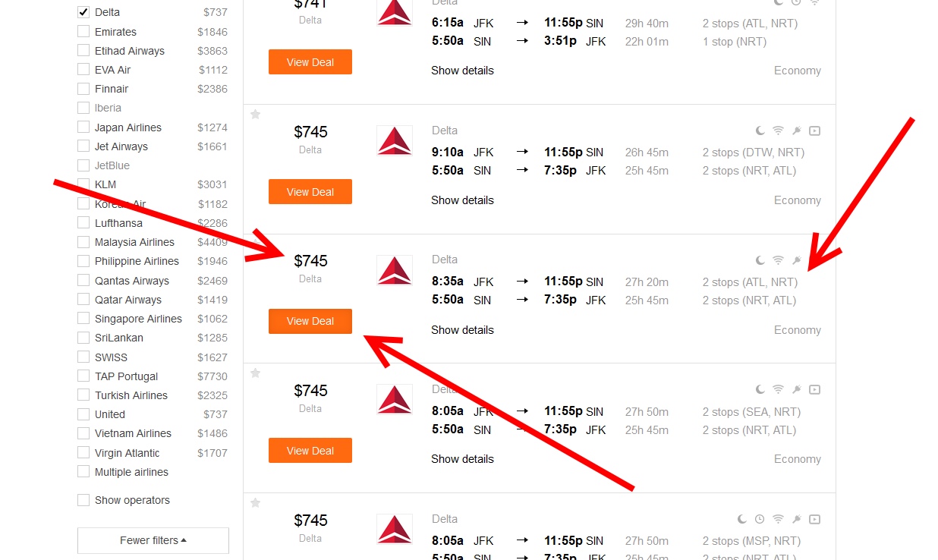This screenshot has height=560, width=938.
Task: View Deal for the 9:10a flight
Action: coord(310,192)
